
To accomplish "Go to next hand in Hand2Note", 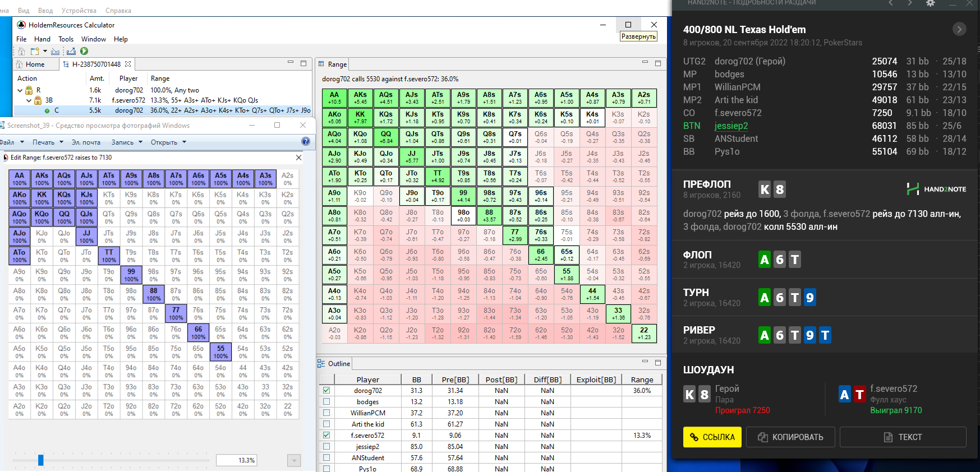I will coord(910,3).
